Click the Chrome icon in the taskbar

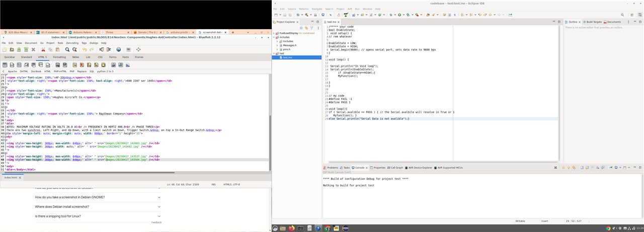[328, 228]
